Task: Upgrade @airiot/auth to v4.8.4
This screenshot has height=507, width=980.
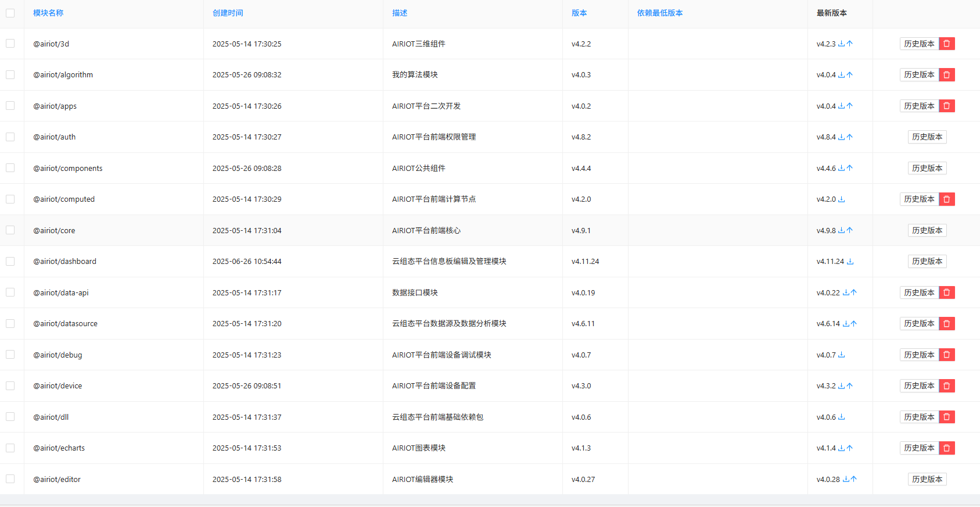Action: [850, 137]
